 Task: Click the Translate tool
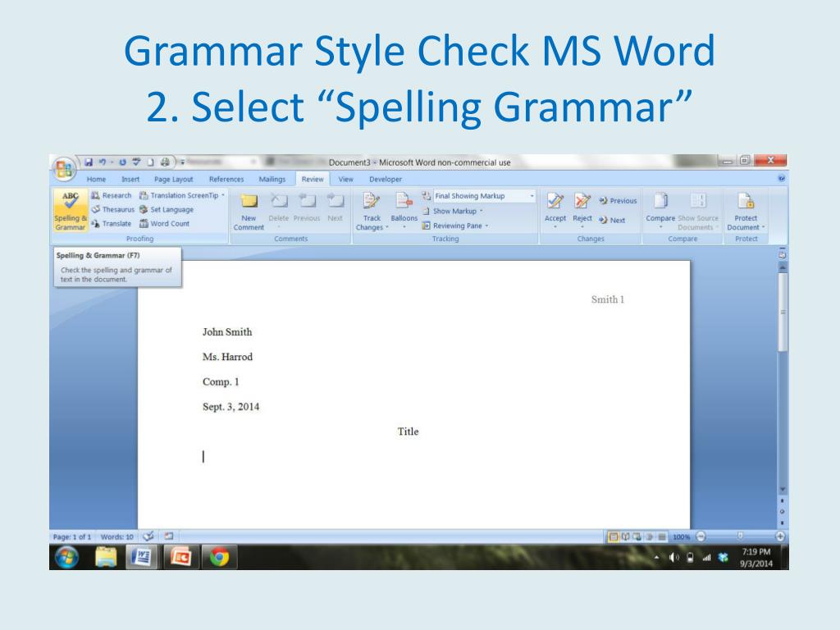pos(111,223)
